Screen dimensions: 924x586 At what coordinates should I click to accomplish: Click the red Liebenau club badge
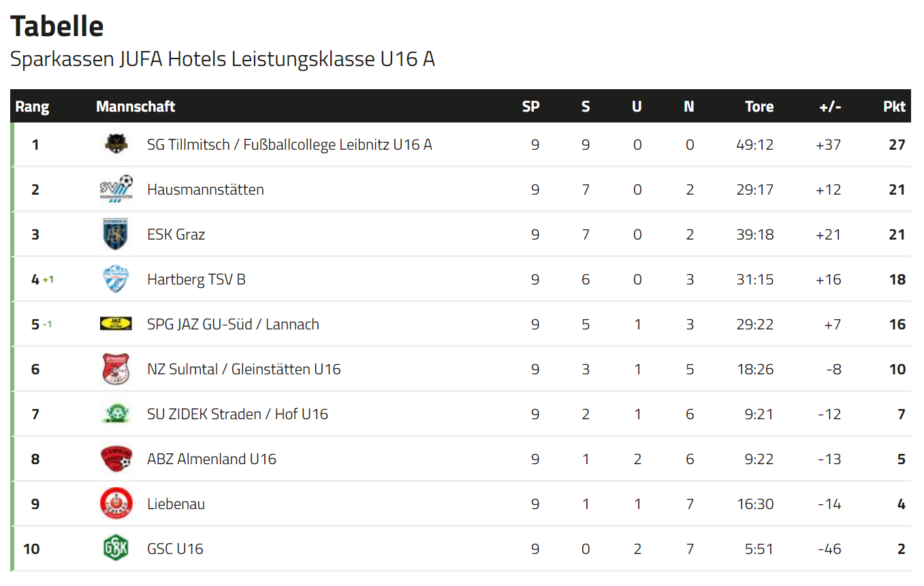click(116, 504)
